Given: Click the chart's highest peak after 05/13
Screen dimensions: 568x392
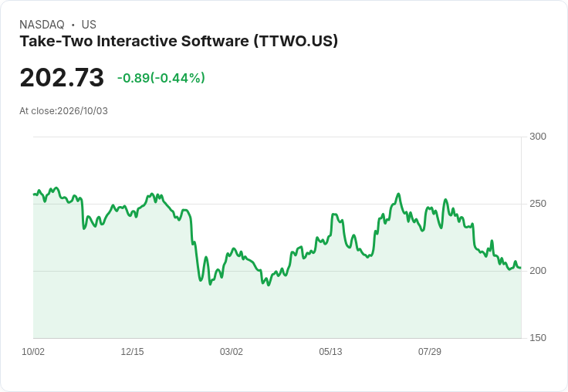Looking at the screenshot, I should tap(399, 194).
